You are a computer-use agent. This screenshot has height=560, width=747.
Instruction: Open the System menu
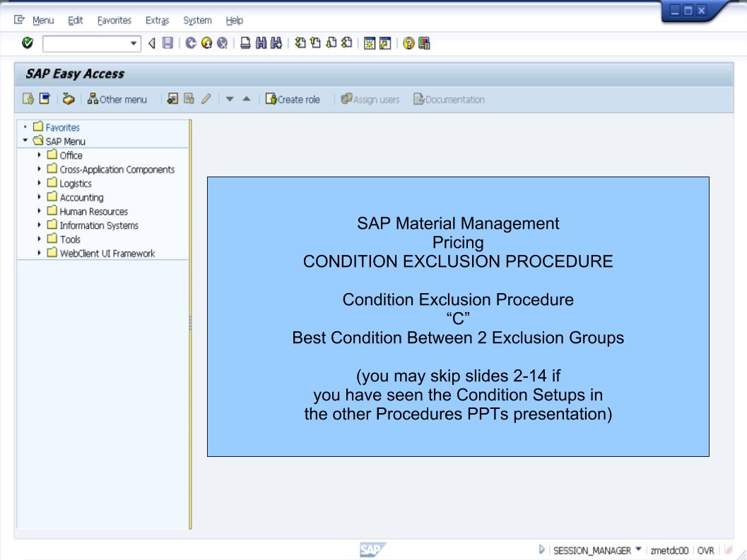[197, 20]
